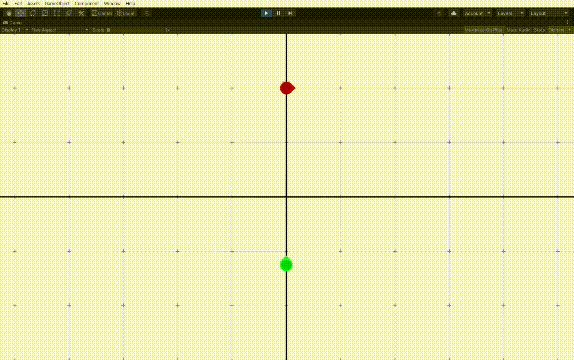The width and height of the screenshot is (574, 360).
Task: Click the Play button
Action: pos(266,13)
